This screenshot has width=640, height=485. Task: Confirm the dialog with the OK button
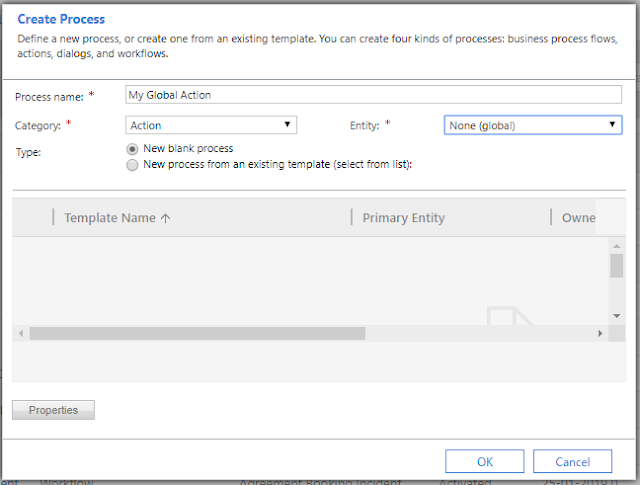[x=485, y=461]
